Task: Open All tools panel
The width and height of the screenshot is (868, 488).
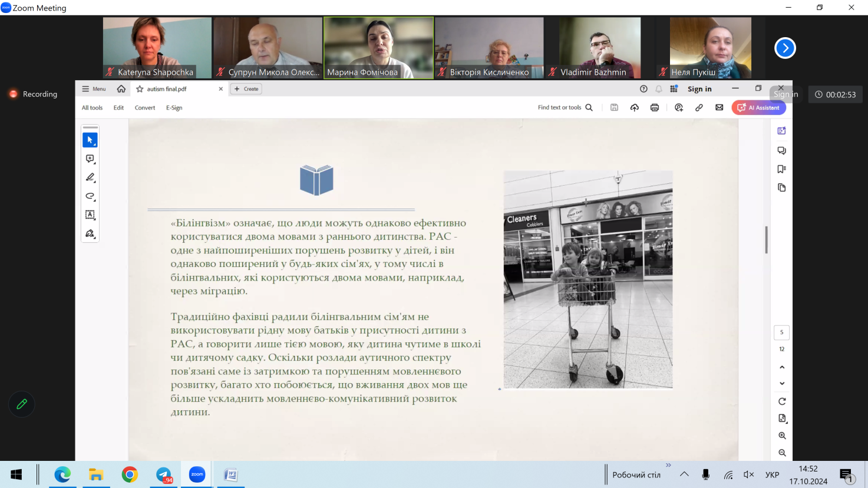Action: click(92, 108)
